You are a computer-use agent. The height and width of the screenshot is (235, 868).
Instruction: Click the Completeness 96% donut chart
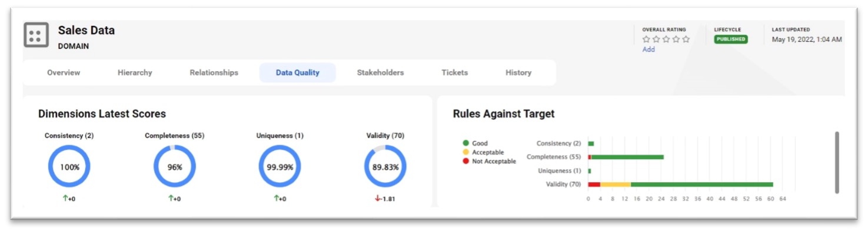pos(175,167)
